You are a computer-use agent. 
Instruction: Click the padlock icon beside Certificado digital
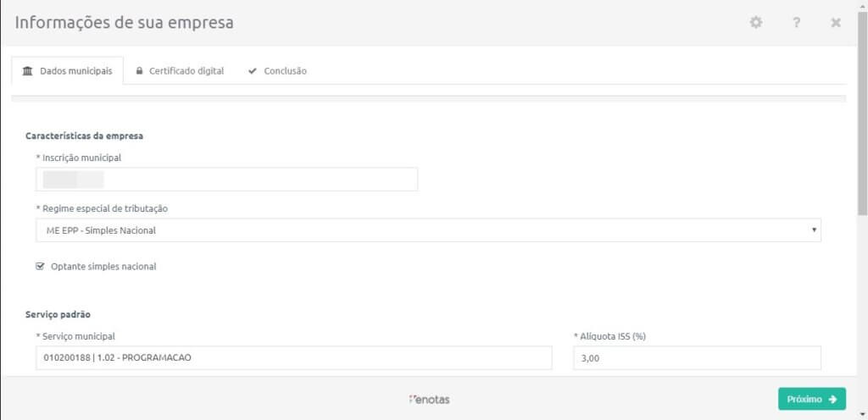[140, 71]
